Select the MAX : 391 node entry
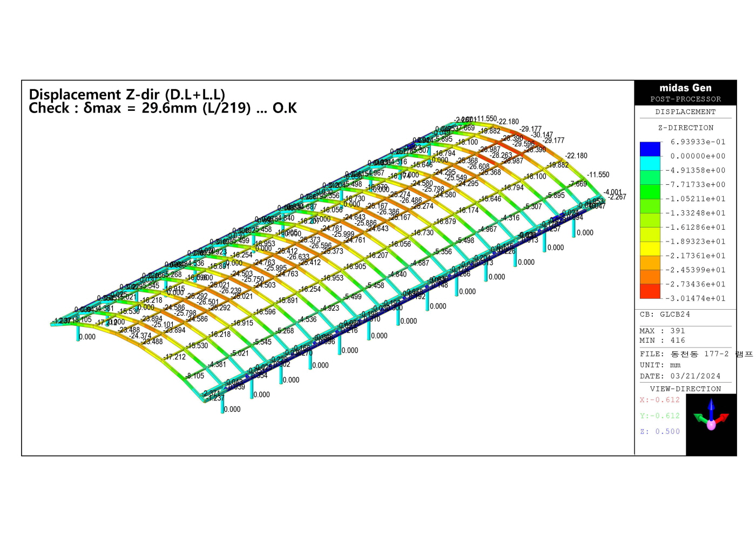756x535 pixels. tap(662, 331)
